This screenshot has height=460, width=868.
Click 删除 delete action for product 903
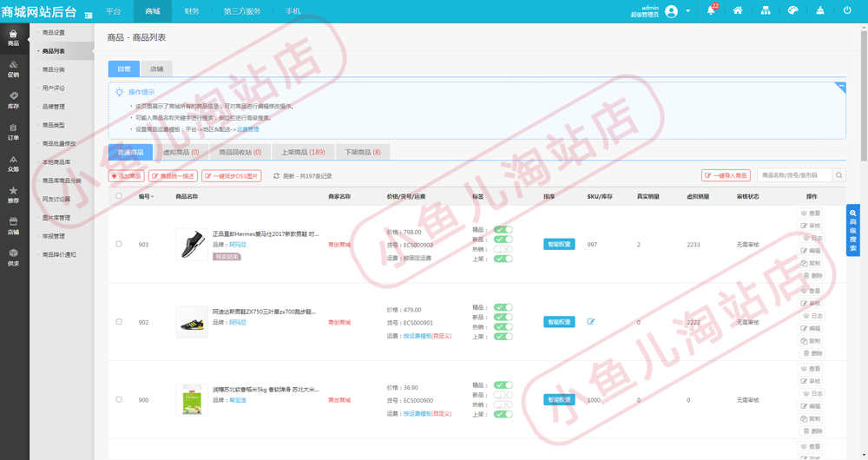click(811, 276)
